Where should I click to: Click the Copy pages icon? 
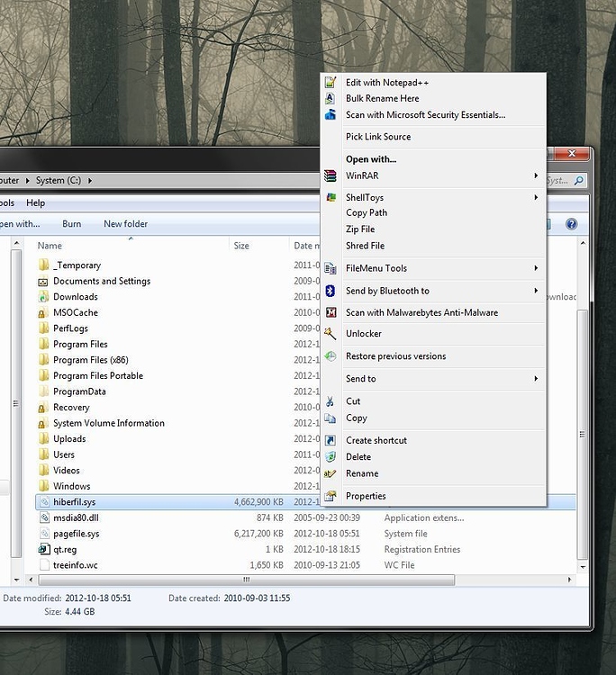(330, 418)
